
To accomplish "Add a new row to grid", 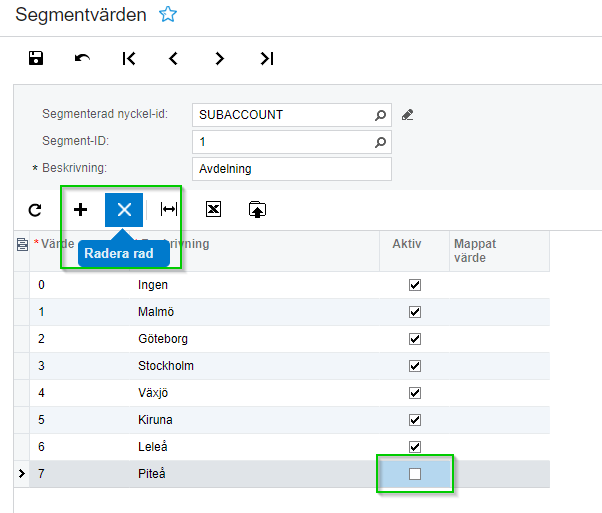I will coord(81,210).
